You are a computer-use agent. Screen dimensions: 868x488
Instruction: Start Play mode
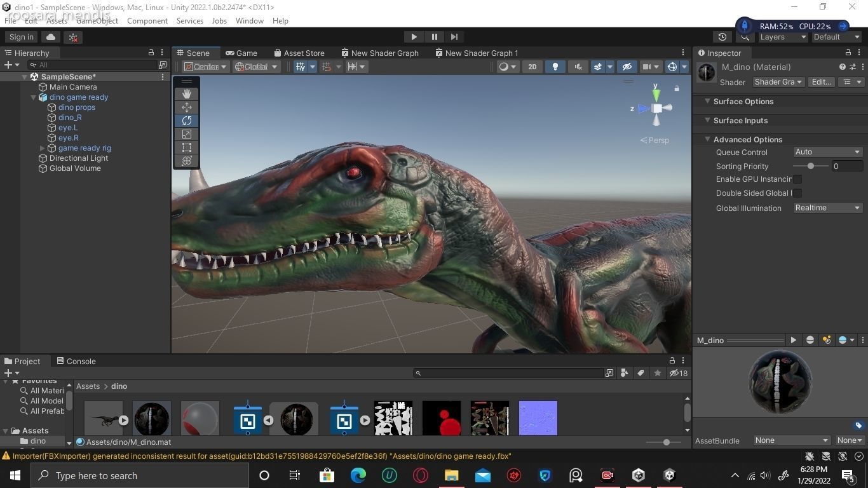click(414, 37)
